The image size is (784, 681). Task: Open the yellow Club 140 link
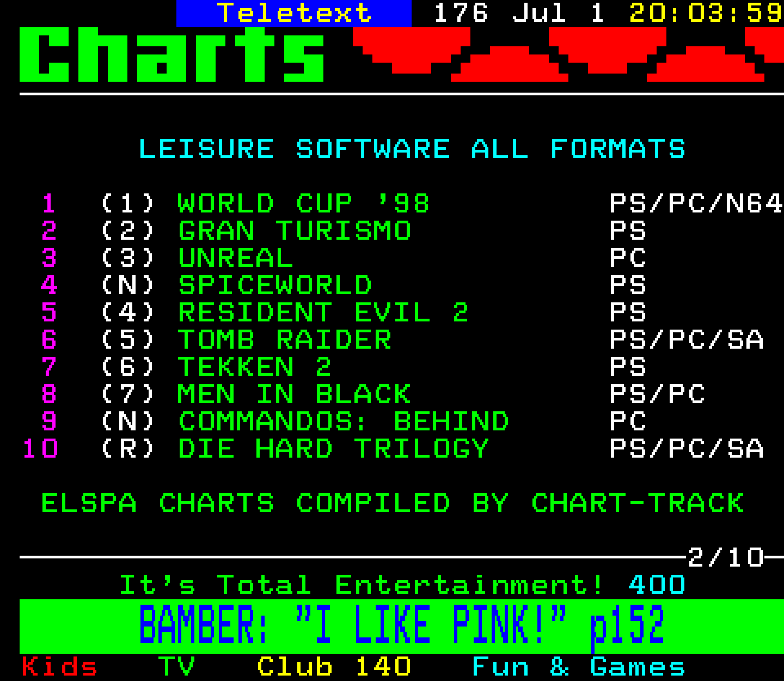click(334, 667)
